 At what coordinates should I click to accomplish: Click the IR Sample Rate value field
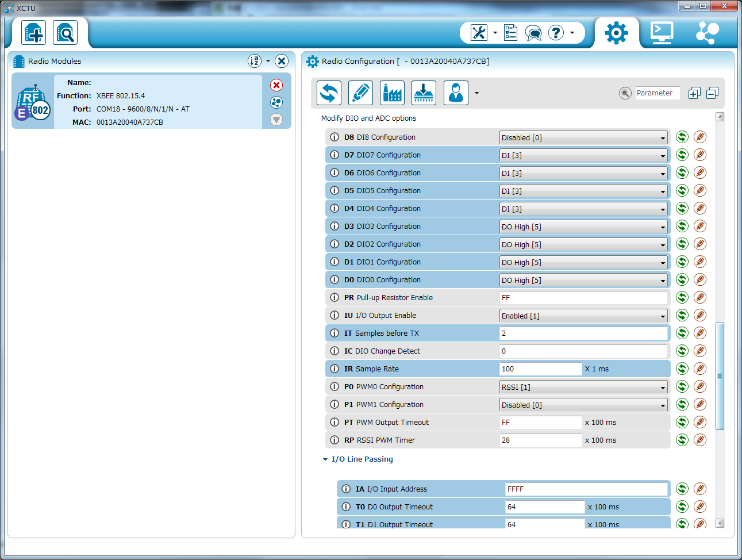pyautogui.click(x=540, y=369)
